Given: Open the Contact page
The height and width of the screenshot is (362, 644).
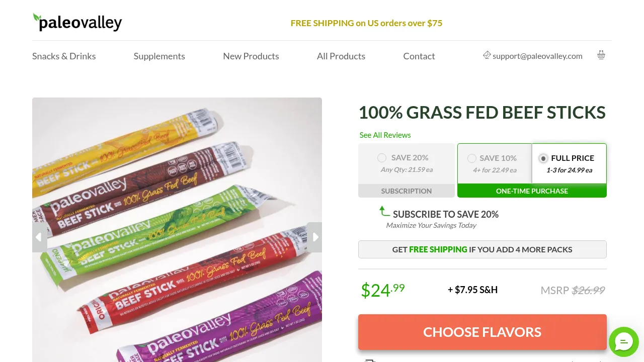Looking at the screenshot, I should [419, 56].
